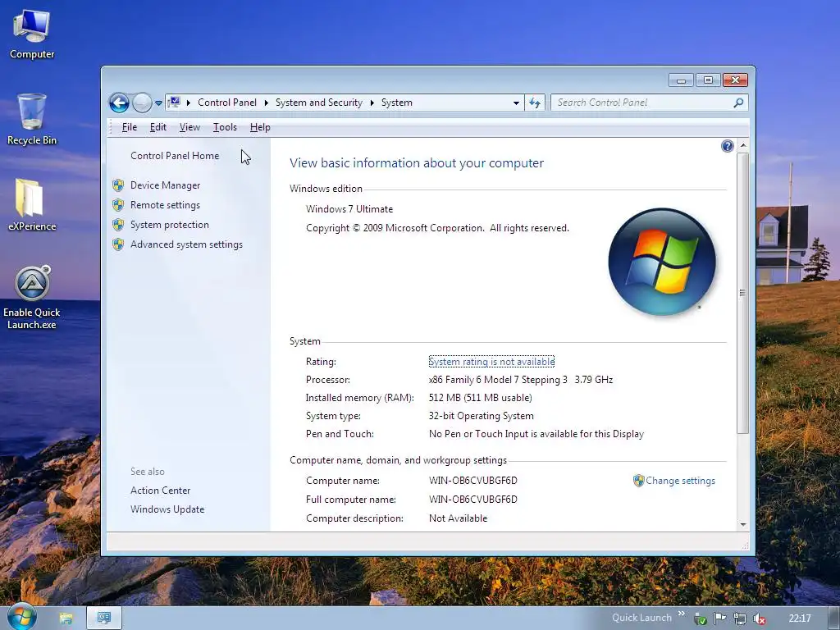Image resolution: width=840 pixels, height=630 pixels.
Task: Open the Computer desktop icon
Action: [x=32, y=34]
